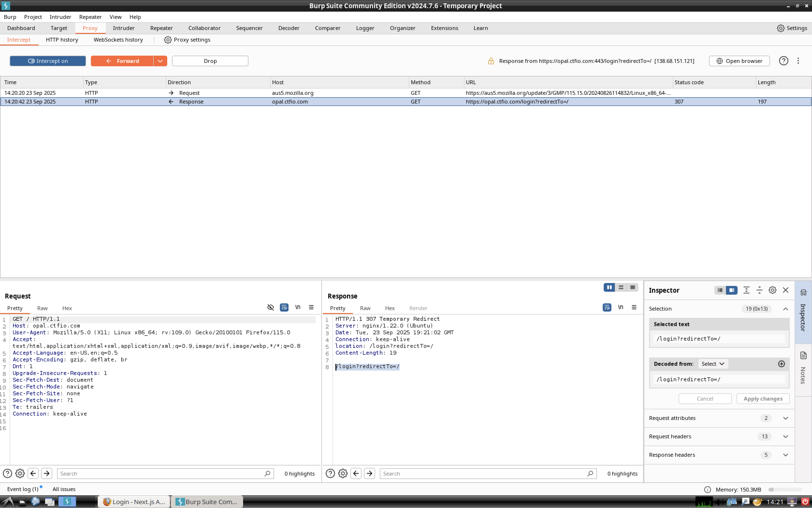Dock the Inspector layout to the right option
The height and width of the screenshot is (508, 812).
coord(732,290)
